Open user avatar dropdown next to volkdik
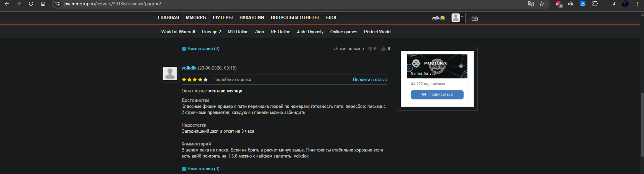Viewport: 644px width, 174px height. (458, 18)
